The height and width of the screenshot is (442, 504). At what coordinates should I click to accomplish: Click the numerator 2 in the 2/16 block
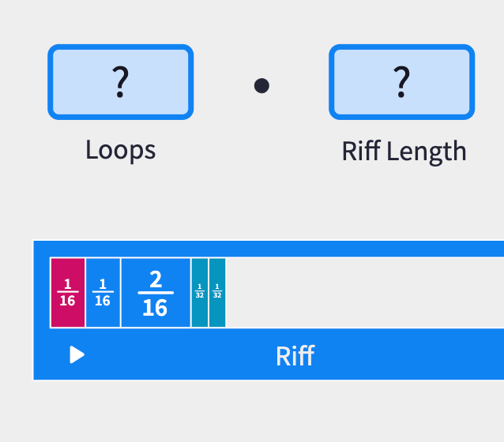[x=156, y=279]
